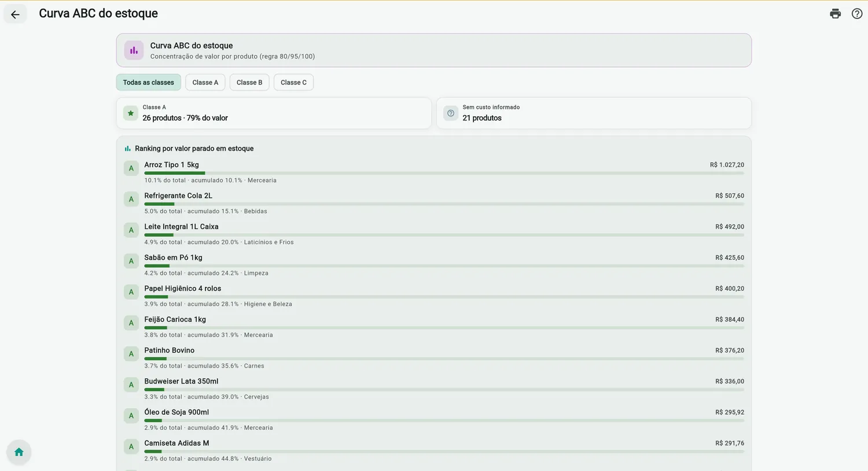Select the Todas as classes filter chip

pos(149,82)
